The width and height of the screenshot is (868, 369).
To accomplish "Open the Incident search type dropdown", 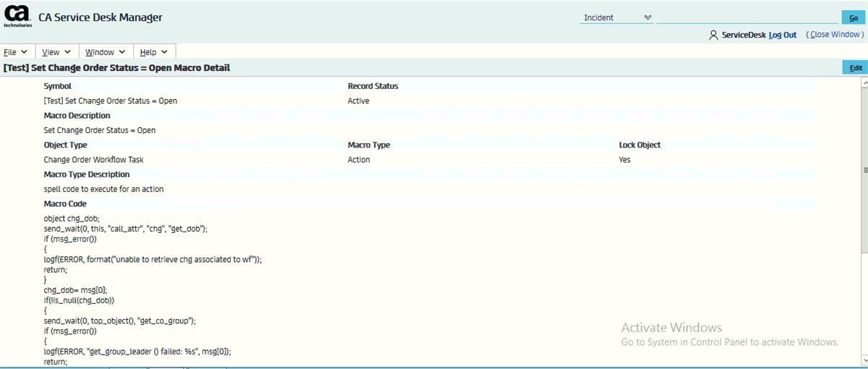I will [x=617, y=18].
